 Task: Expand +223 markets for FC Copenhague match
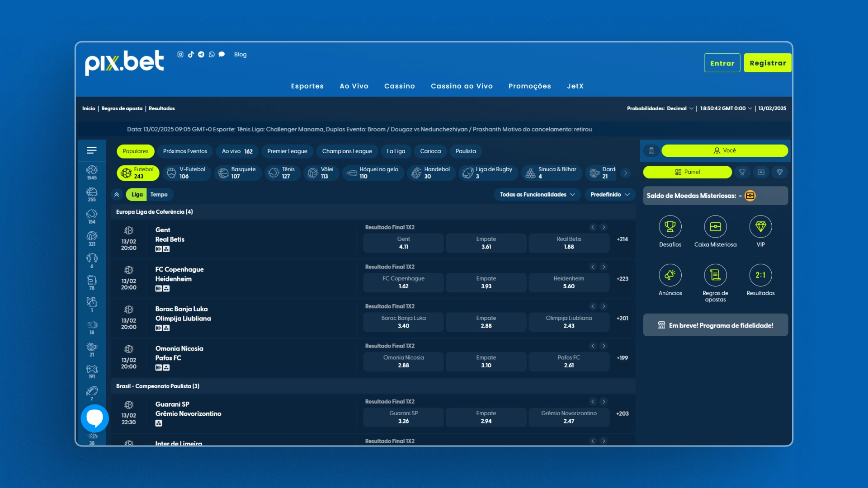(x=622, y=279)
